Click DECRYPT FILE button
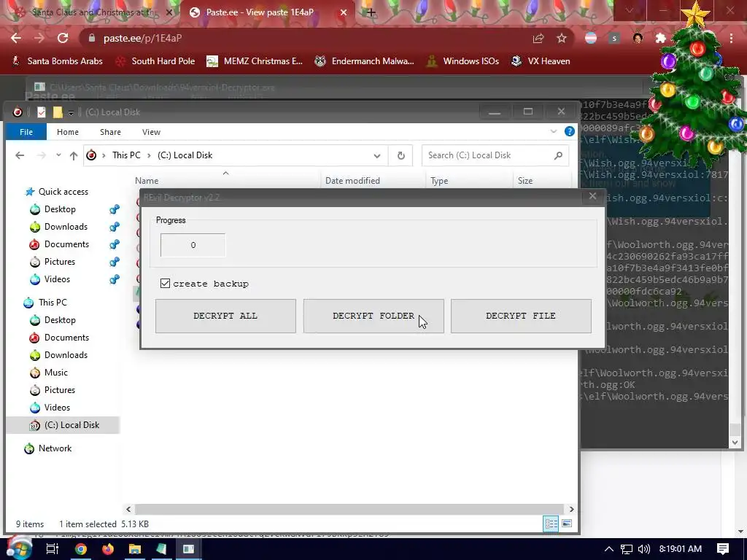 (x=521, y=316)
